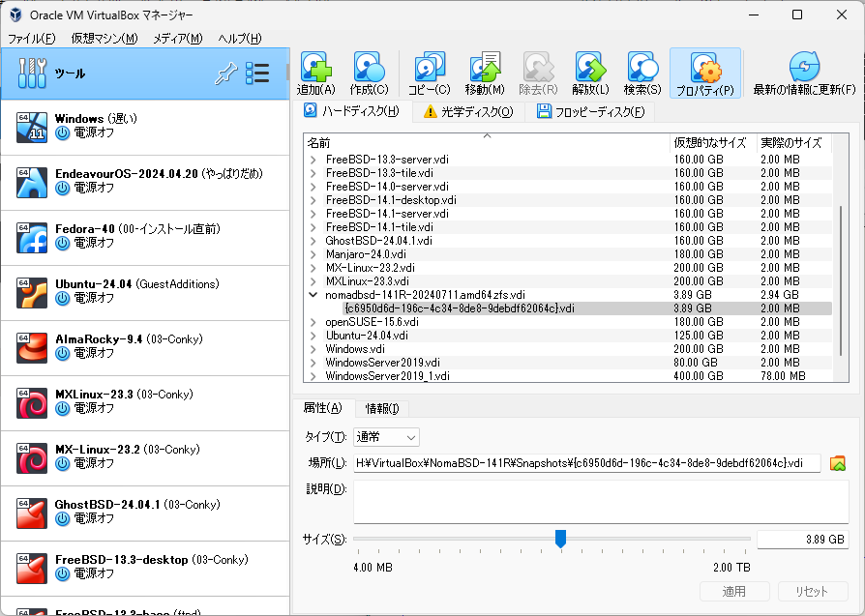Screen dimensions: 865x616
Task: Expand the FreeBSD-14.1-desktop.vdi row
Action: 313,200
